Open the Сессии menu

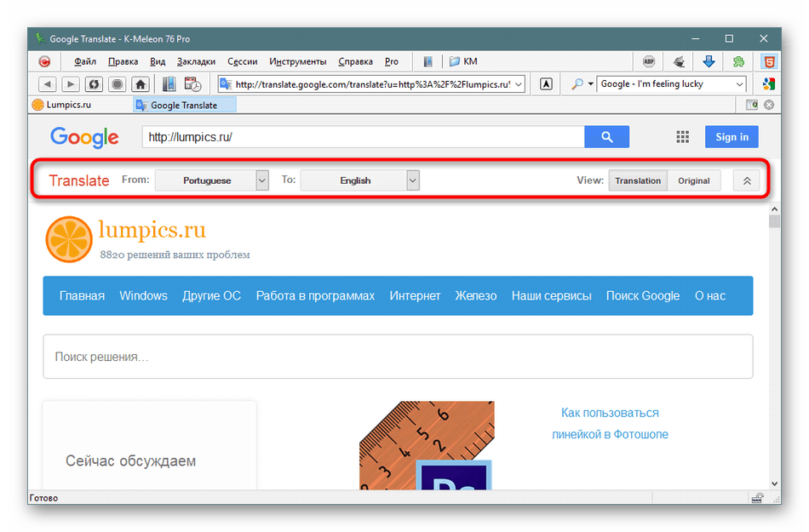pos(243,61)
